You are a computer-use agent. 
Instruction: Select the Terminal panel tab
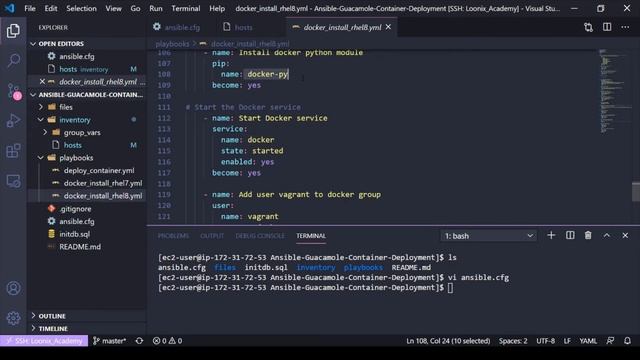[311, 236]
